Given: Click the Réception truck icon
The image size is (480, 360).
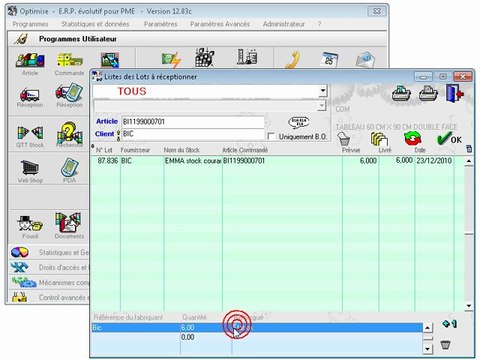Looking at the screenshot, I should click(x=30, y=95).
